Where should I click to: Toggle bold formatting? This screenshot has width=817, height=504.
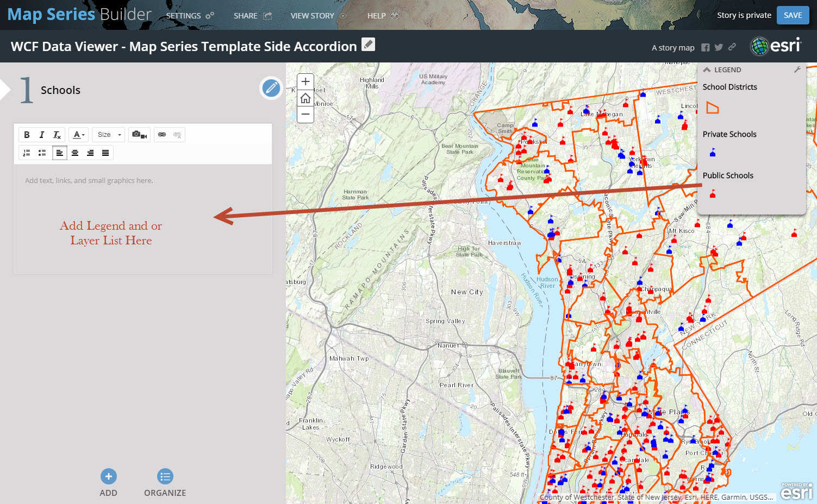[x=27, y=135]
